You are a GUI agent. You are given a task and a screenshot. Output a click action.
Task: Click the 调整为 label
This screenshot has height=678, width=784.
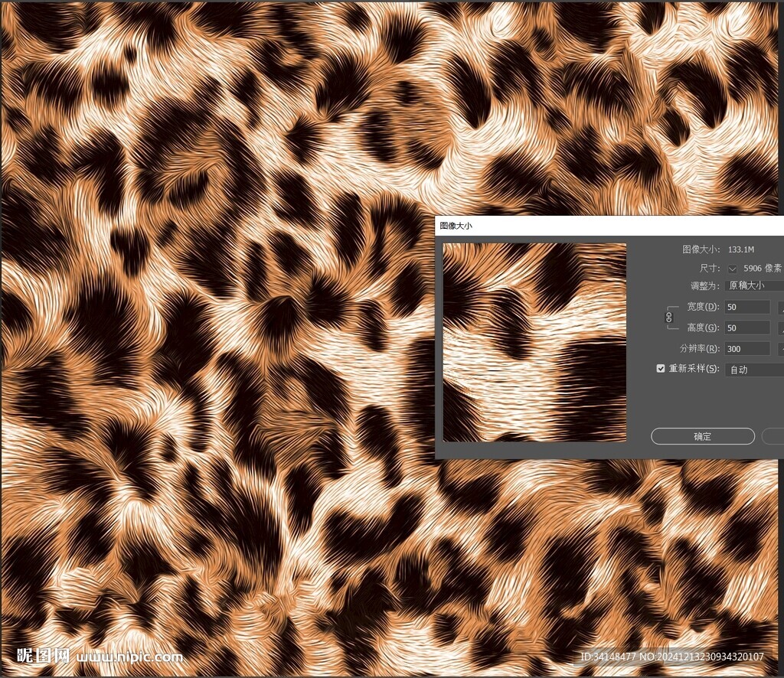coord(705,285)
